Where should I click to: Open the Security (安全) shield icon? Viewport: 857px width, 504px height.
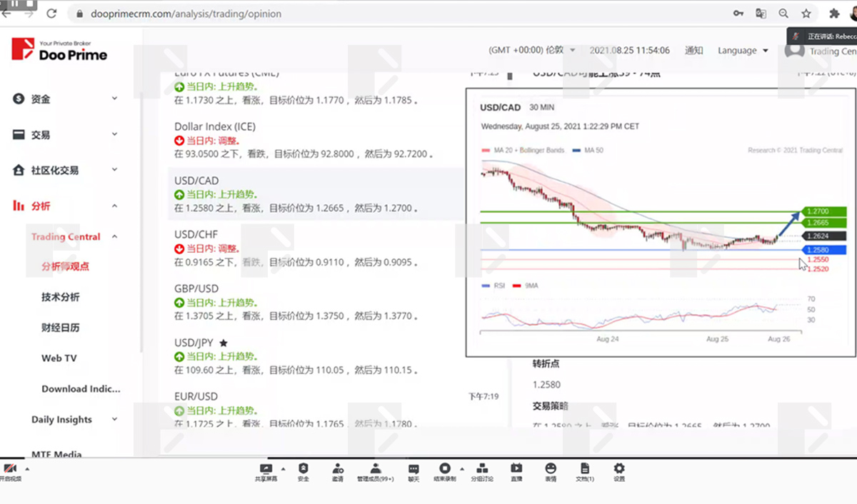click(x=304, y=470)
